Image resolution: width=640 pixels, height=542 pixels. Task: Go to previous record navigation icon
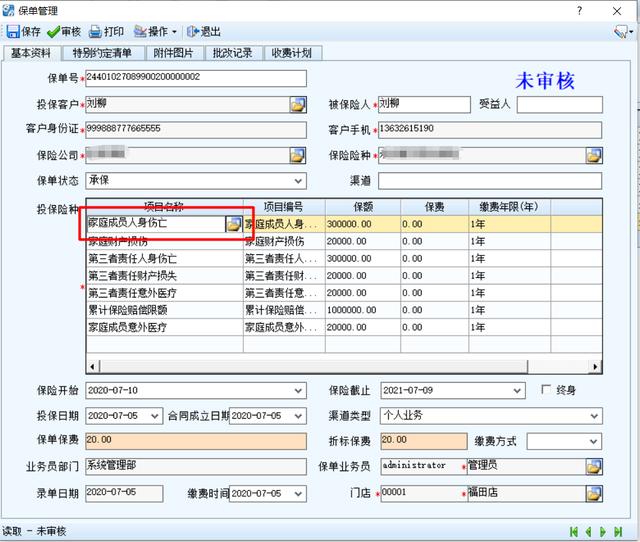(x=589, y=531)
